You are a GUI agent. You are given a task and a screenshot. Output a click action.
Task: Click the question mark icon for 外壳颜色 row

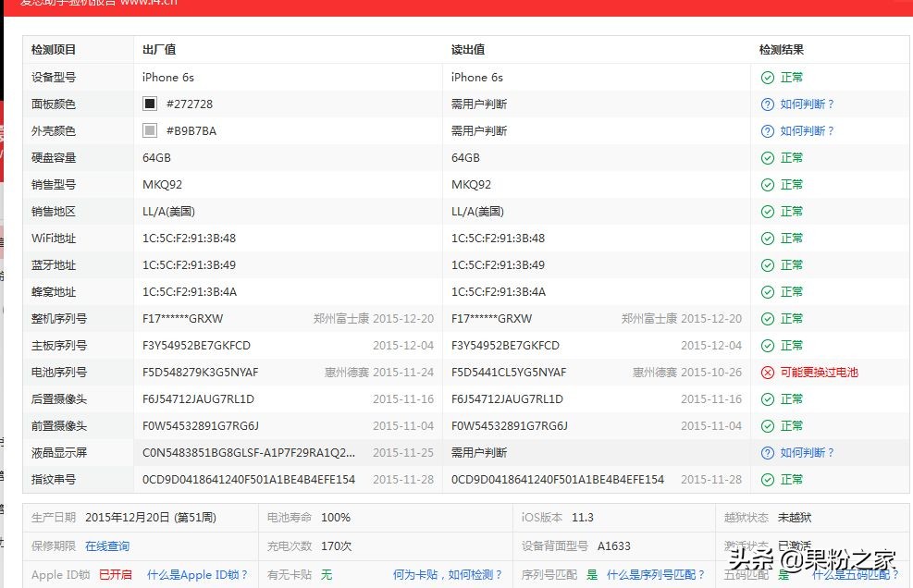point(767,130)
